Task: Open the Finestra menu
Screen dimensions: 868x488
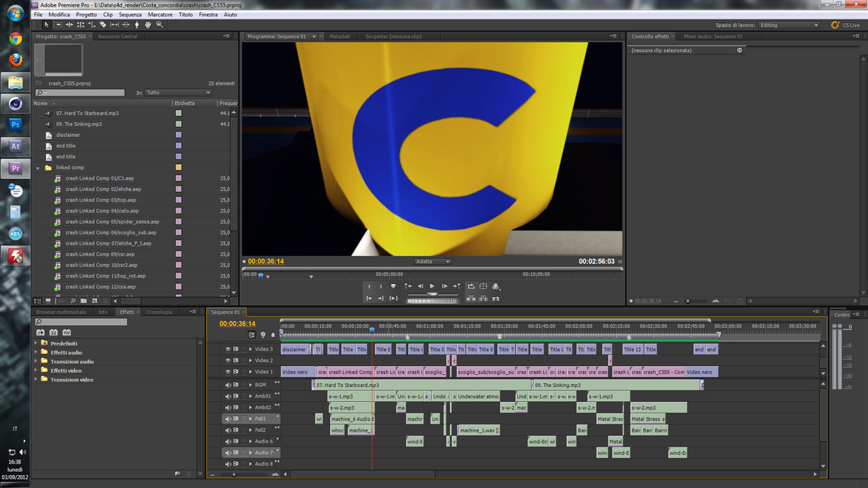Action: (x=208, y=14)
